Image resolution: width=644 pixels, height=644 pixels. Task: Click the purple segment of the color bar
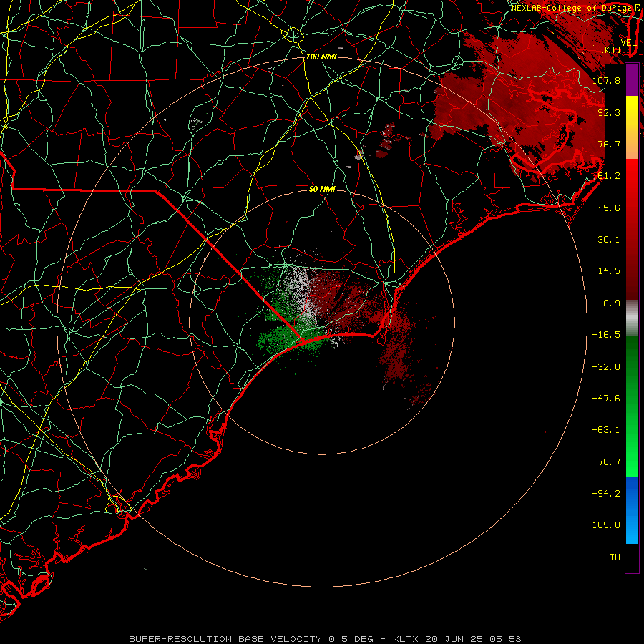(x=632, y=79)
